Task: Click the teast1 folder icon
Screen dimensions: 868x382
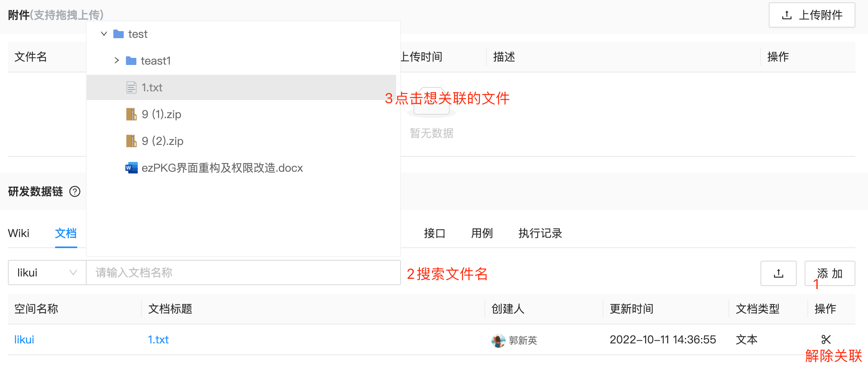Action: pyautogui.click(x=131, y=60)
